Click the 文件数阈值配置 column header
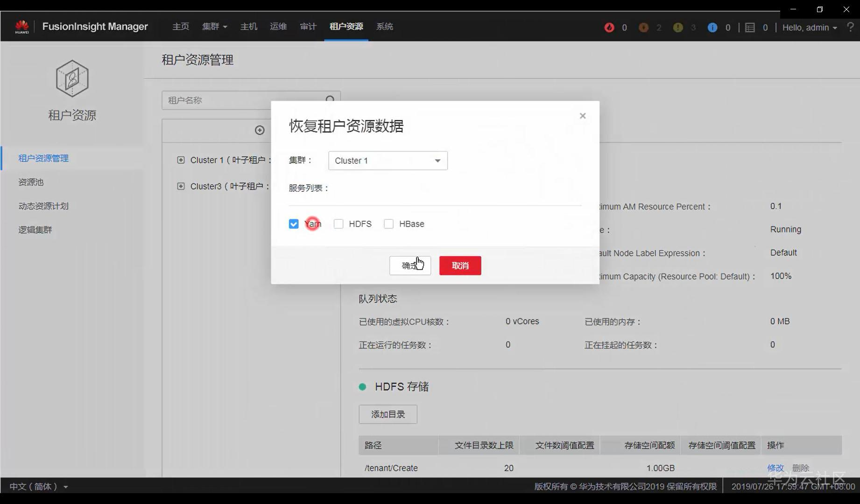 [564, 445]
